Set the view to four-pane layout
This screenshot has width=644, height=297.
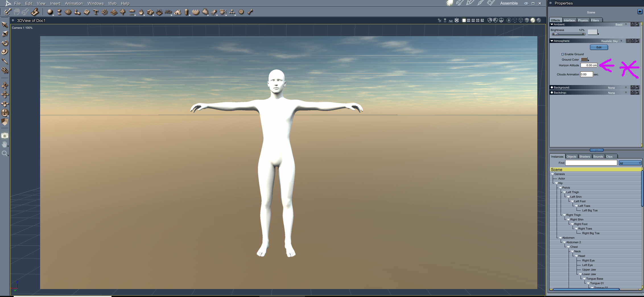click(478, 20)
